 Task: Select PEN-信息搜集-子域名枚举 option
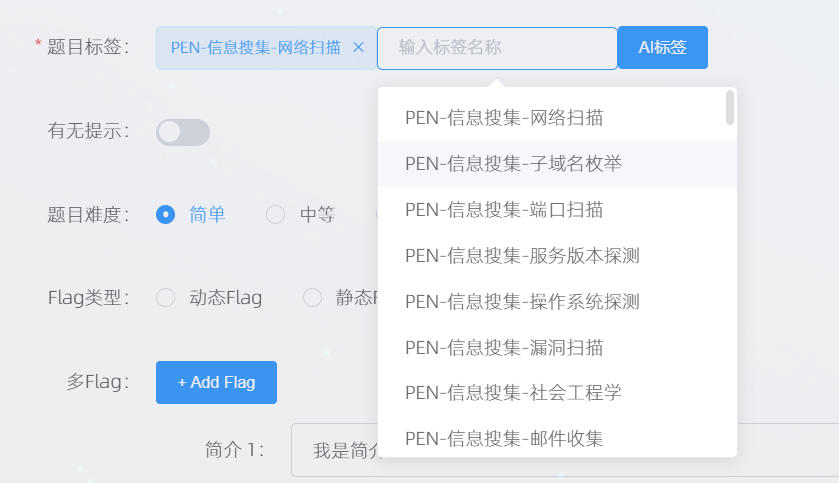coord(513,164)
